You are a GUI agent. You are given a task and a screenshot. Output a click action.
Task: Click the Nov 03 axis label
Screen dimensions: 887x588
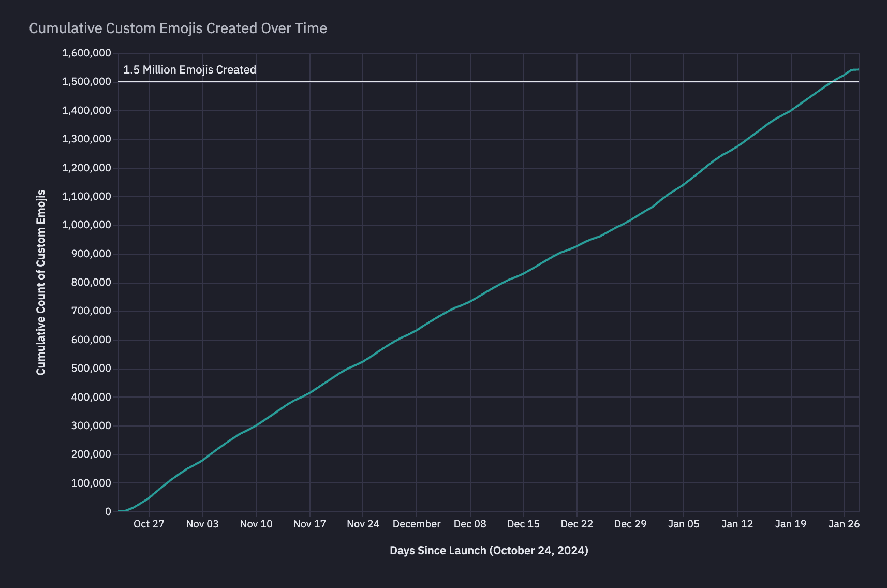point(202,524)
